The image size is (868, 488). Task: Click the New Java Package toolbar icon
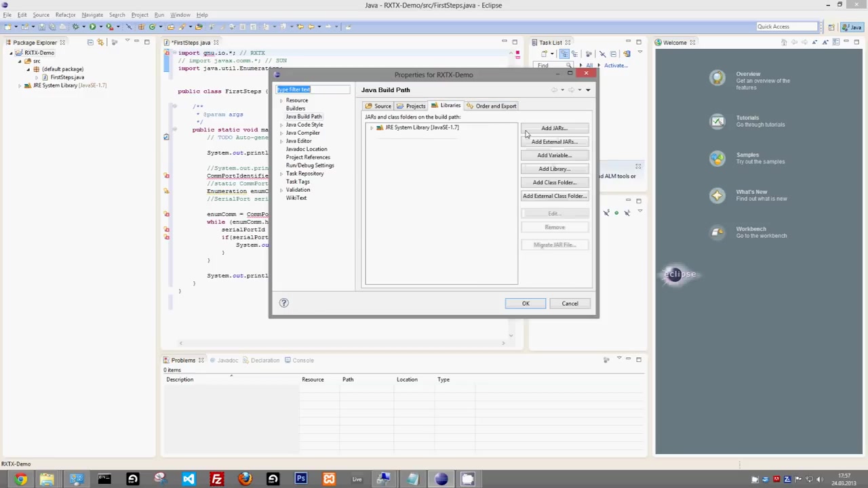(141, 26)
